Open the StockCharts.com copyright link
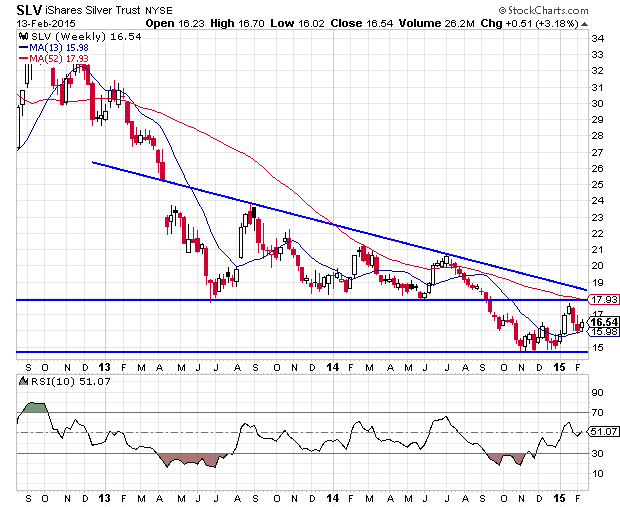Screen dimensions: 620x507 click(x=543, y=10)
